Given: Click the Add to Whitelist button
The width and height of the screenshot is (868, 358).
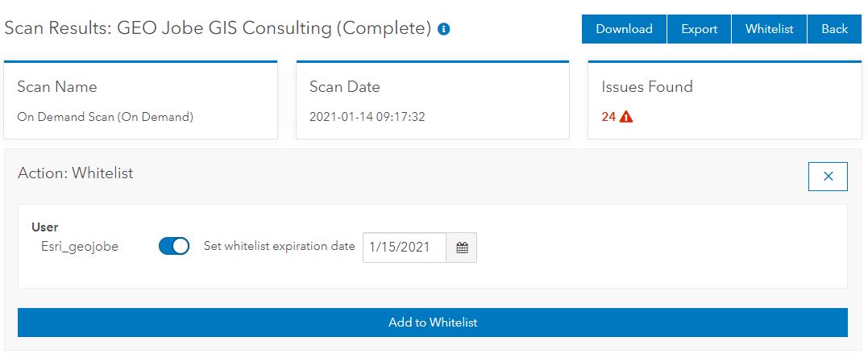Looking at the screenshot, I should [x=433, y=323].
